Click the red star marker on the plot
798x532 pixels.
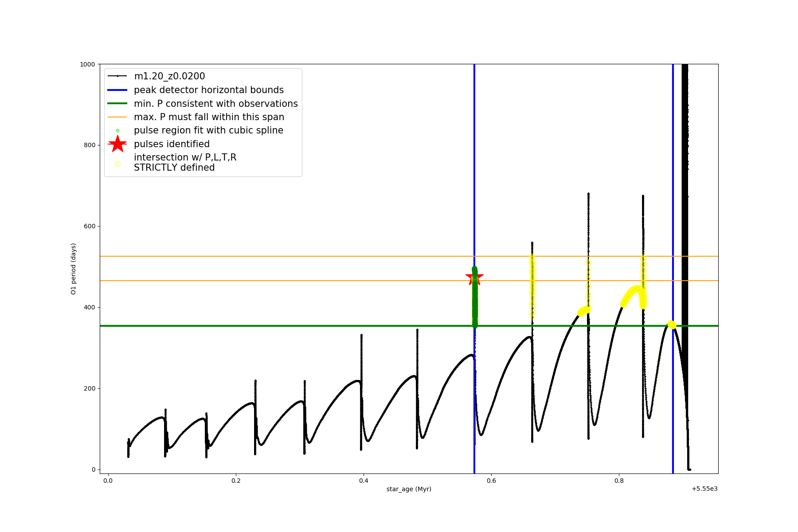(474, 278)
